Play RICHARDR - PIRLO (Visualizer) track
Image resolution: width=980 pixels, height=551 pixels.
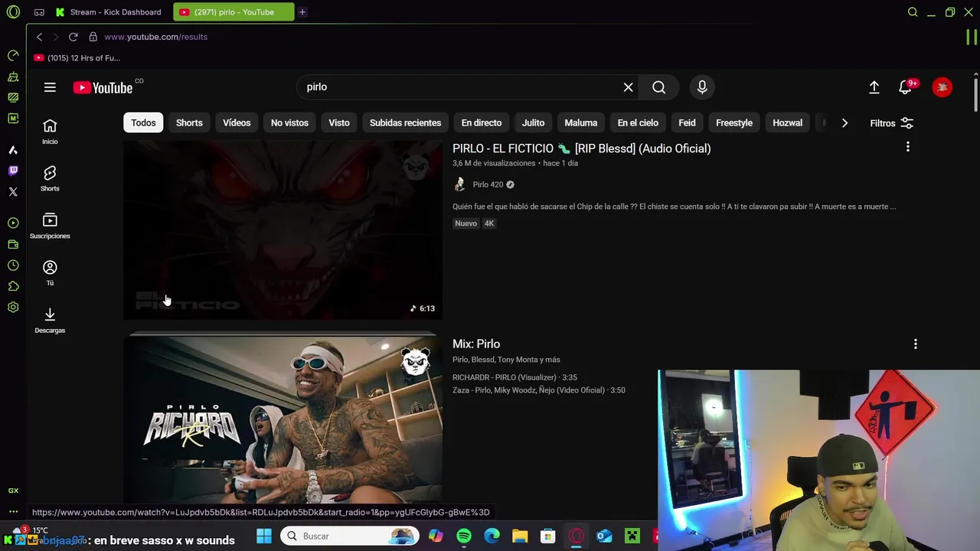[514, 377]
